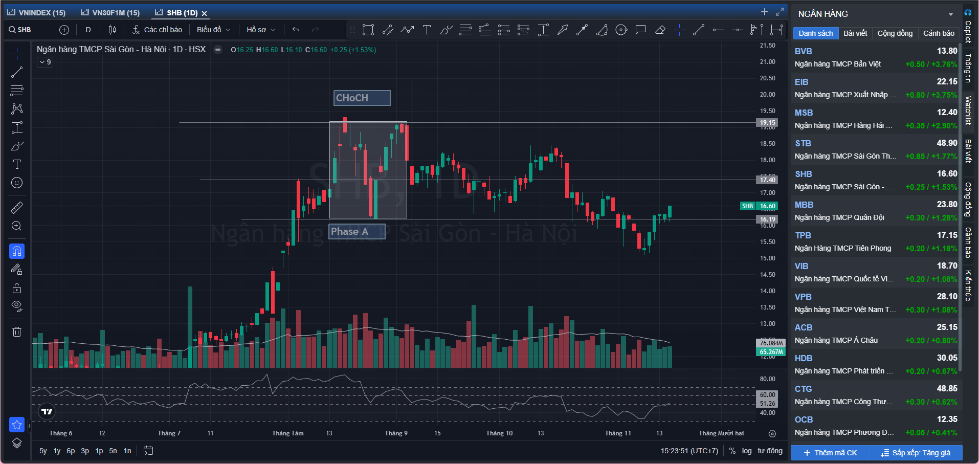
Task: Close the SHB (1D) chart tab
Action: pyautogui.click(x=204, y=13)
